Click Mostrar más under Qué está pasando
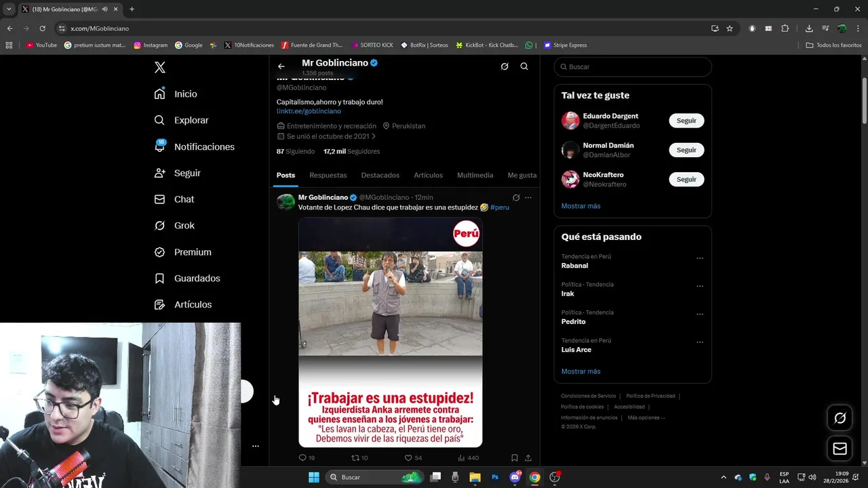Viewport: 868px width, 488px height. 581,371
